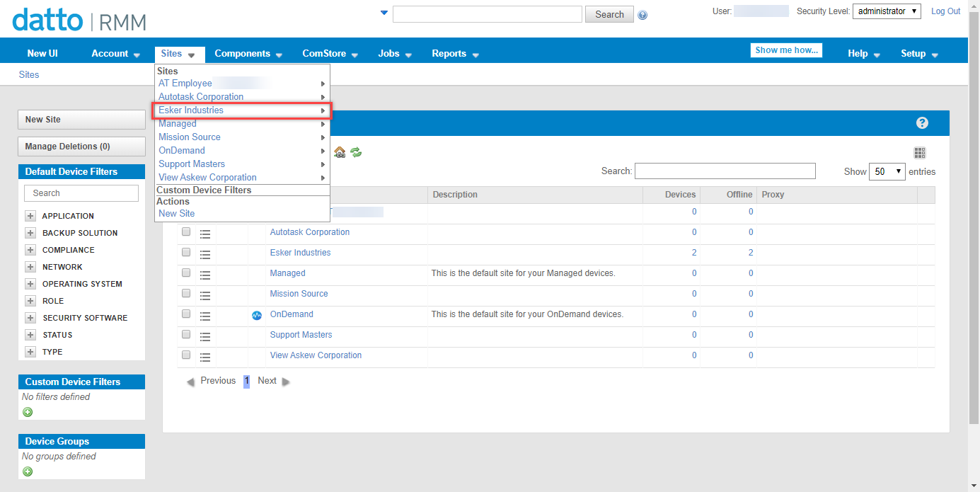
Task: Click page number 1 in pagination
Action: coord(246,382)
